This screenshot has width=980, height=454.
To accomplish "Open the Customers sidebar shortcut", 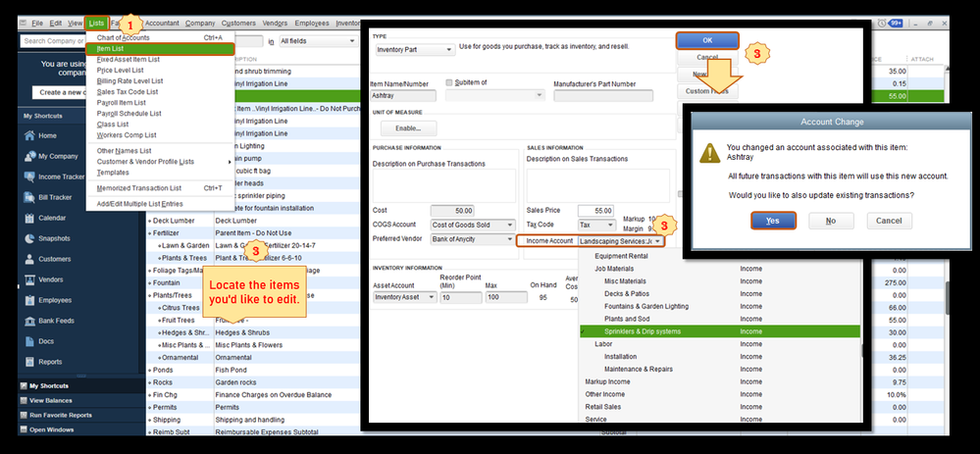I will [54, 259].
